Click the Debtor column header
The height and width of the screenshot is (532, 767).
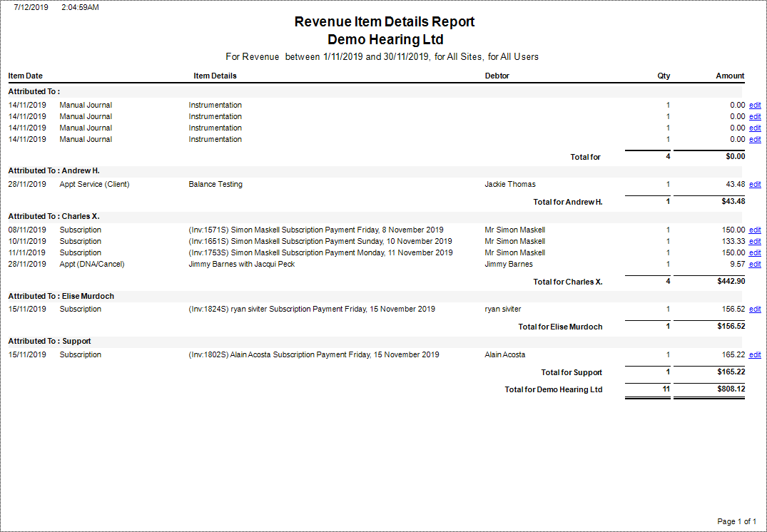pos(497,76)
